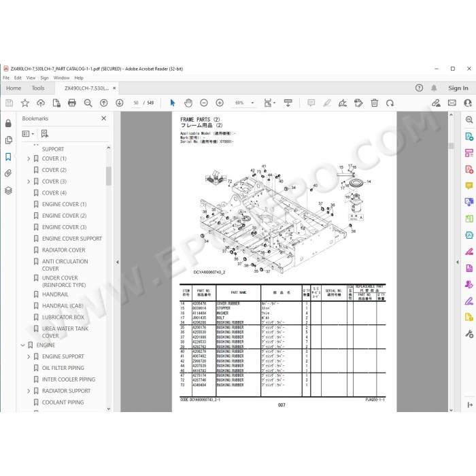Expand ENGINE SUPPORT bookmark
476x476 pixels.
click(29, 356)
